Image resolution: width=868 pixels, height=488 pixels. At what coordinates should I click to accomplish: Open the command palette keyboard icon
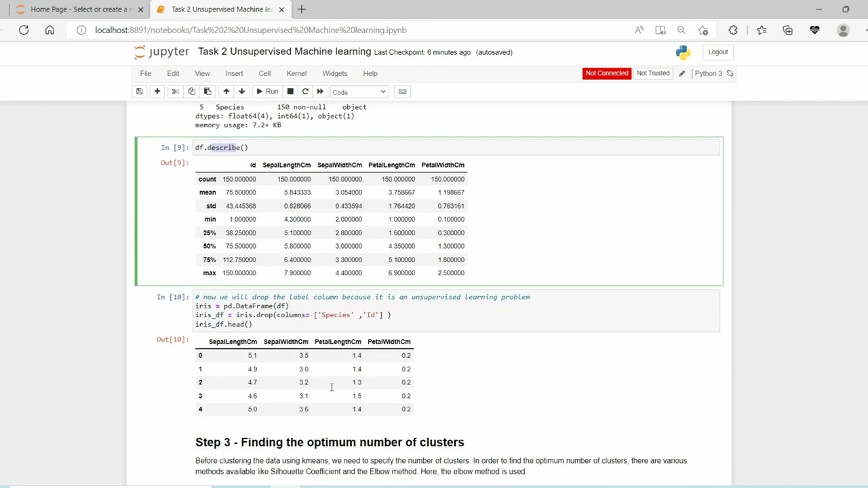point(403,91)
